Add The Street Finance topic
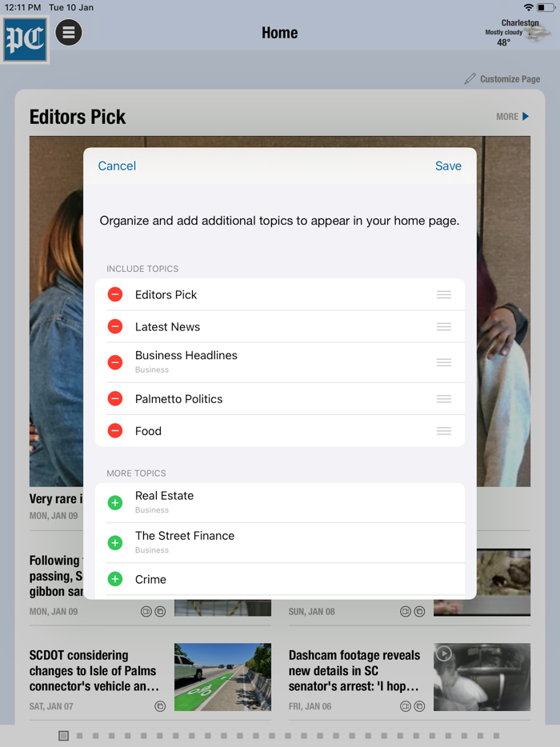Image resolution: width=560 pixels, height=747 pixels. coord(115,542)
